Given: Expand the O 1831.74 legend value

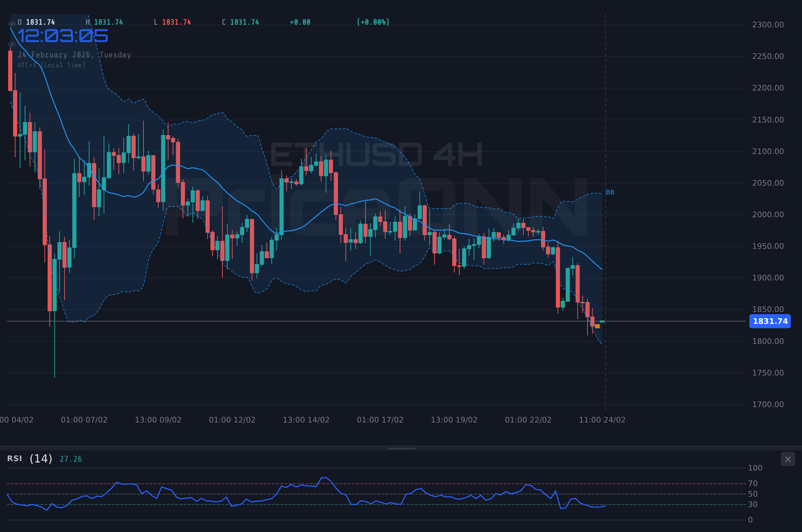Looking at the screenshot, I should click(x=36, y=22).
